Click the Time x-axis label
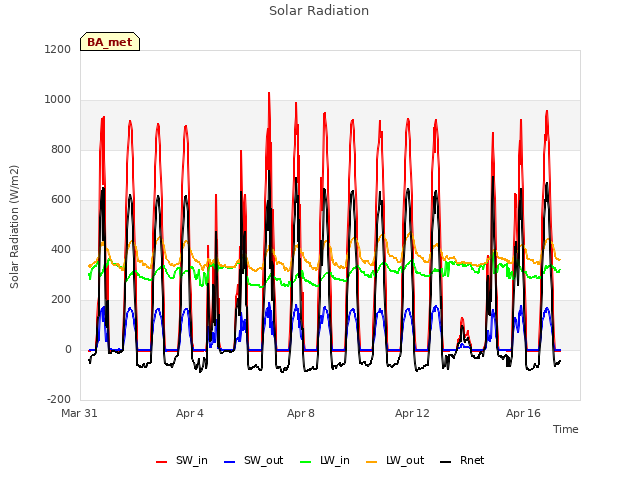The image size is (640, 480). tap(565, 429)
